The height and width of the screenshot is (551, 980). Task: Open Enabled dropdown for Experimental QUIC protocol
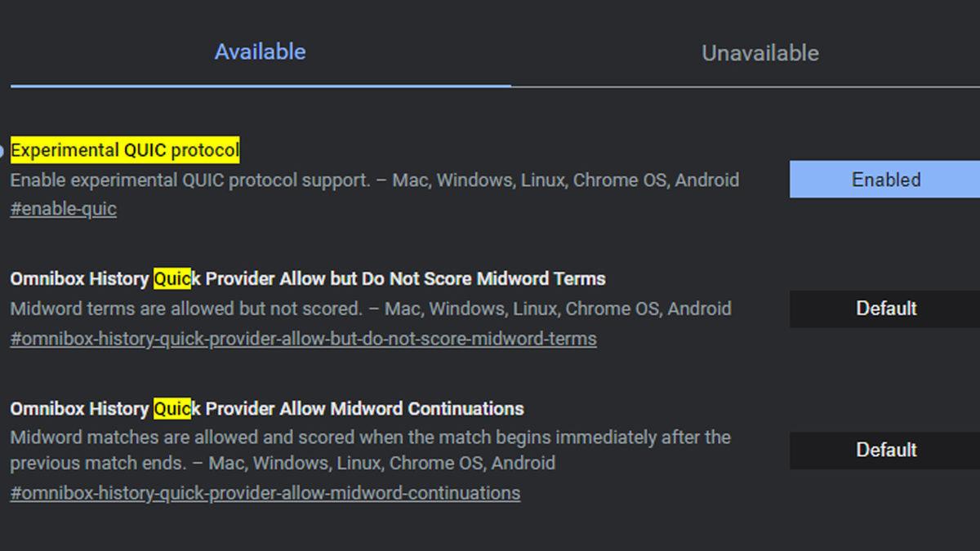pyautogui.click(x=885, y=180)
